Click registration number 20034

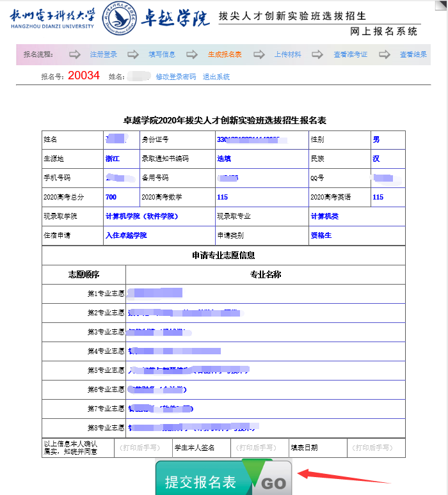tap(84, 75)
